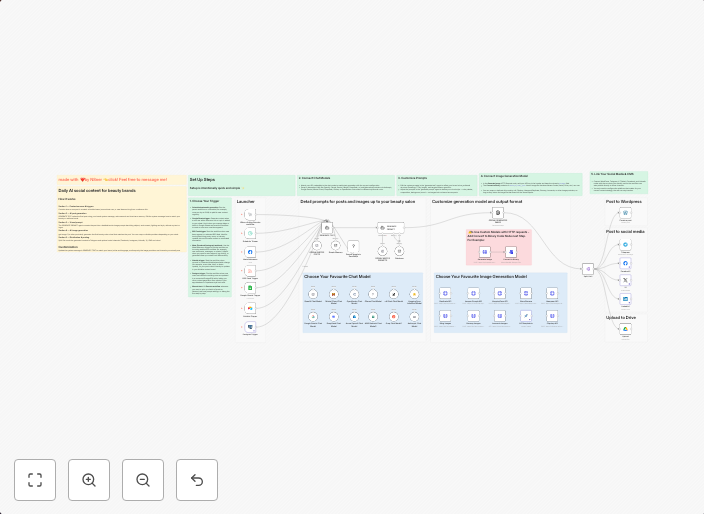Click the Choose Your Favourite Chat Model heading
Screen dimensions: 704x514
coord(337,276)
